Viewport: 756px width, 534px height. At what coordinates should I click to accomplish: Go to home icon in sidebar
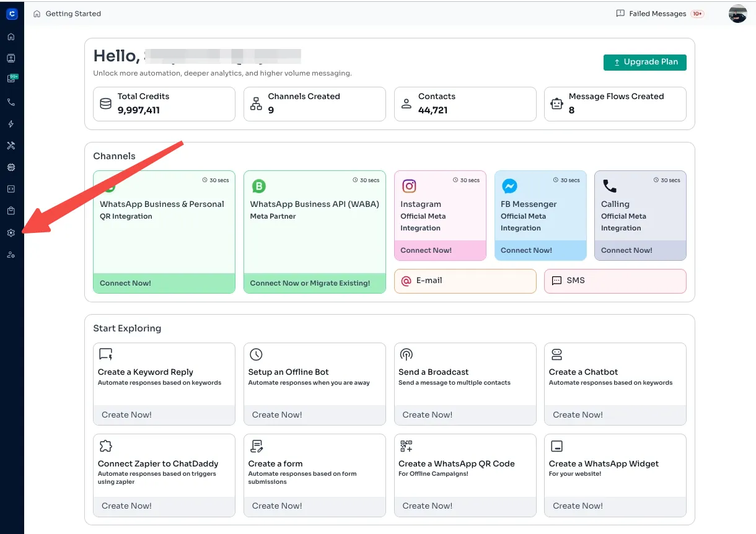pyautogui.click(x=11, y=37)
